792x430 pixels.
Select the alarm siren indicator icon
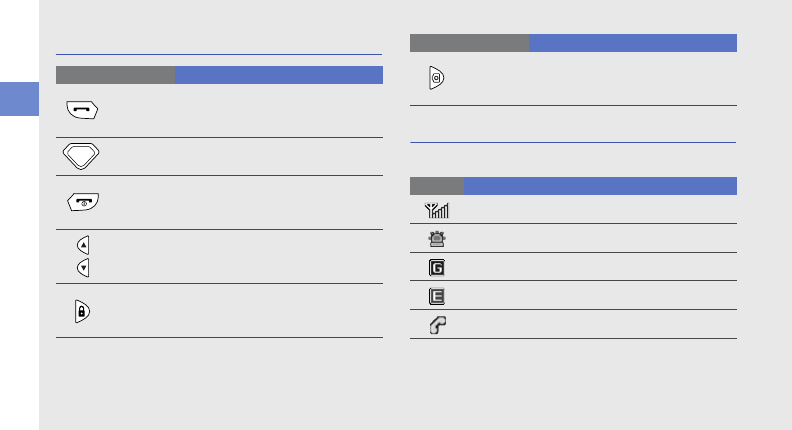tap(437, 239)
